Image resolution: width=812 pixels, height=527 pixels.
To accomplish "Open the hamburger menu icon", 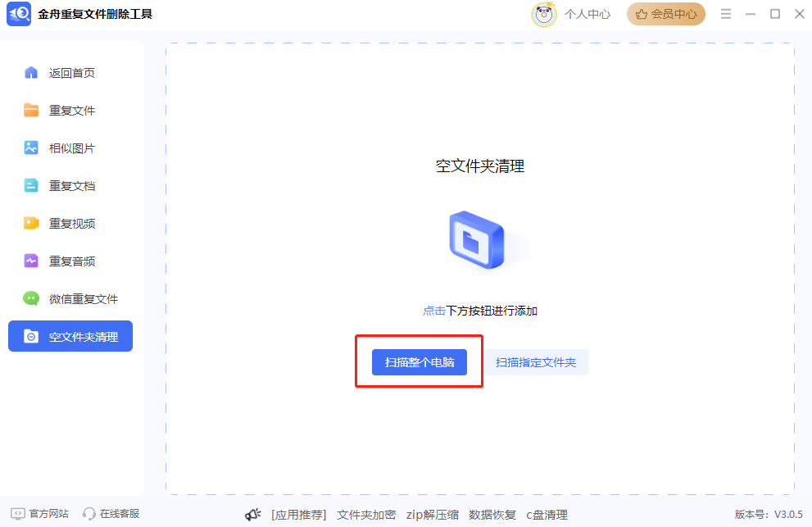I will tap(726, 14).
